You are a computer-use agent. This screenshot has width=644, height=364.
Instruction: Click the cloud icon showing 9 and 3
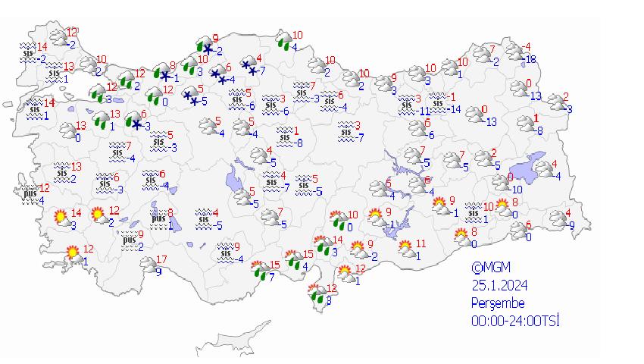click(x=383, y=83)
